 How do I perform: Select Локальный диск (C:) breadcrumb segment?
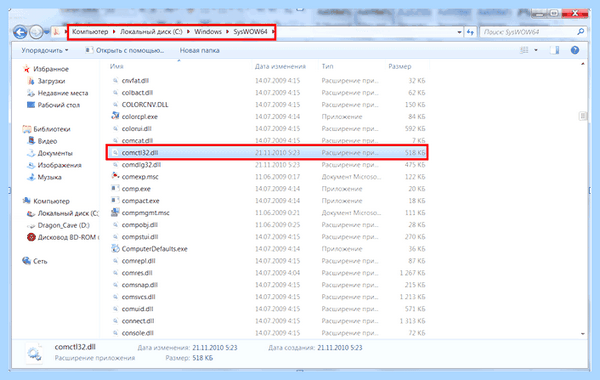[151, 32]
